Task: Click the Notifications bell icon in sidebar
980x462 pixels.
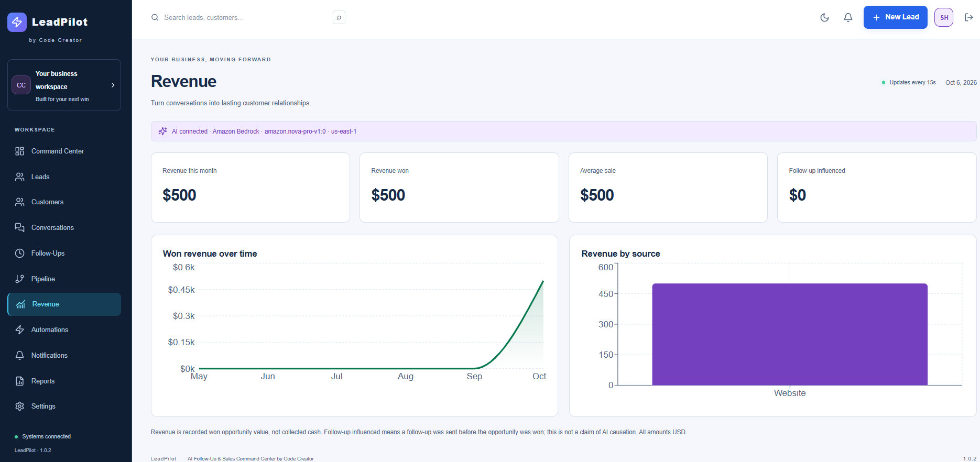Action: pos(20,356)
